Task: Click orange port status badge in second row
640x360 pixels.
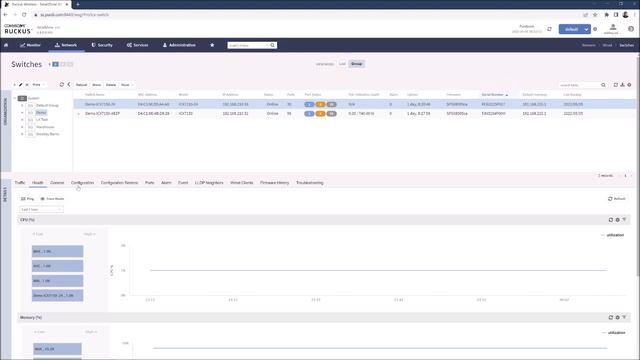Action: pos(320,113)
